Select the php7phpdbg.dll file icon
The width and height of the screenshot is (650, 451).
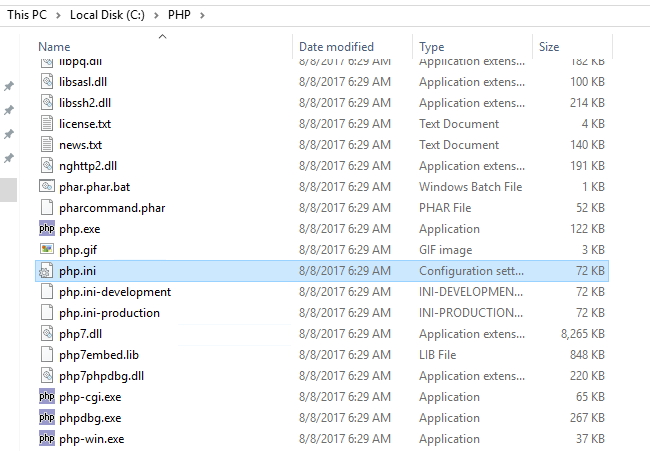[47, 376]
